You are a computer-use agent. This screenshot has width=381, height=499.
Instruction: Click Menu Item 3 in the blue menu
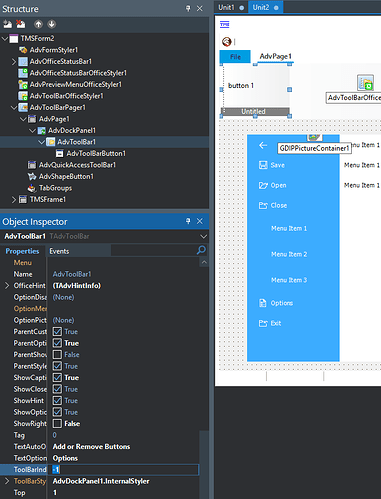289,280
